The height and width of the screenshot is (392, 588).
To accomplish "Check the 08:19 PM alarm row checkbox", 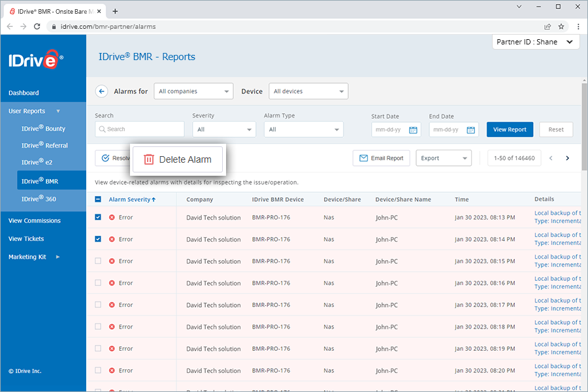I will point(98,348).
